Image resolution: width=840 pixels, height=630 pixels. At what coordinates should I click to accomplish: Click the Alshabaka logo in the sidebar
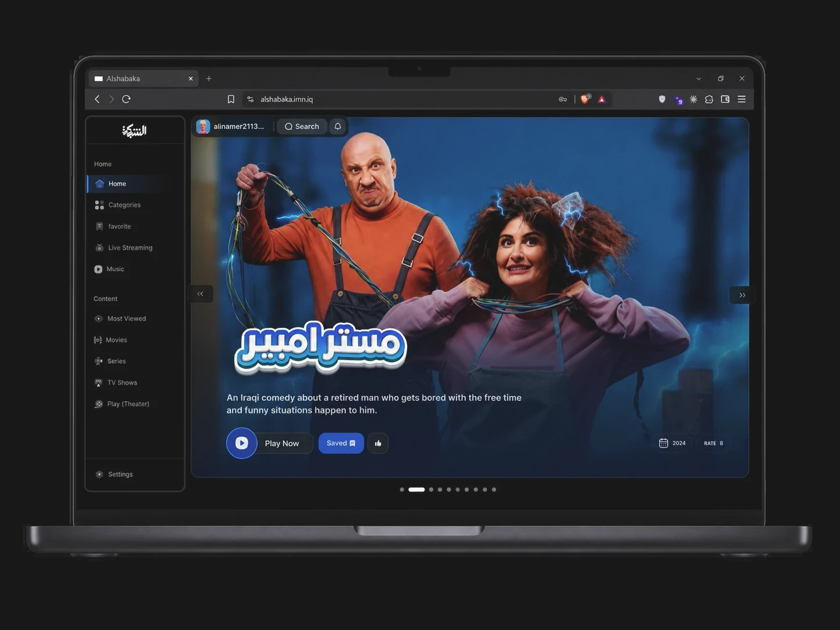[135, 131]
